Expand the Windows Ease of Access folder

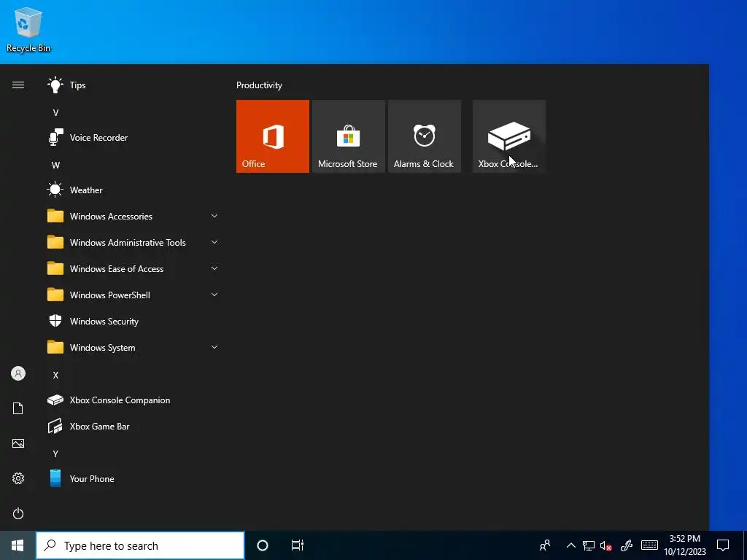(x=133, y=268)
